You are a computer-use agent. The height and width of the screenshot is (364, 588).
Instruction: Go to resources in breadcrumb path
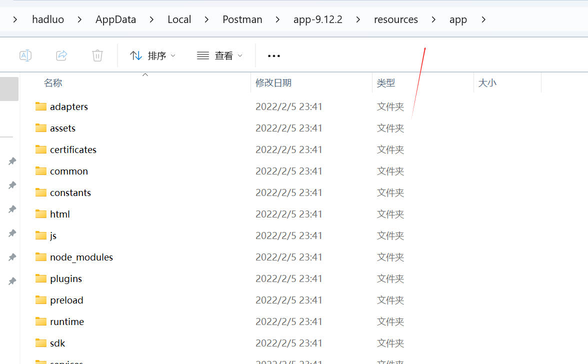tap(395, 19)
